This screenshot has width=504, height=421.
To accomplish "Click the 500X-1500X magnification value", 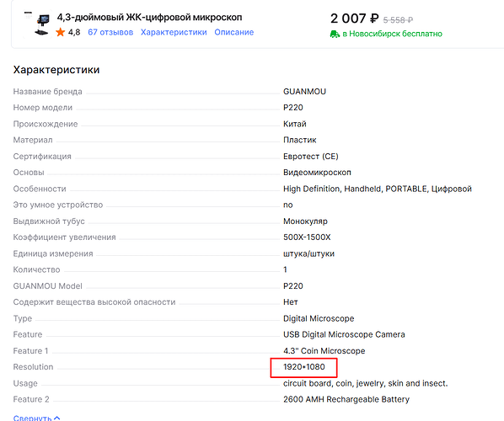I will [x=307, y=237].
